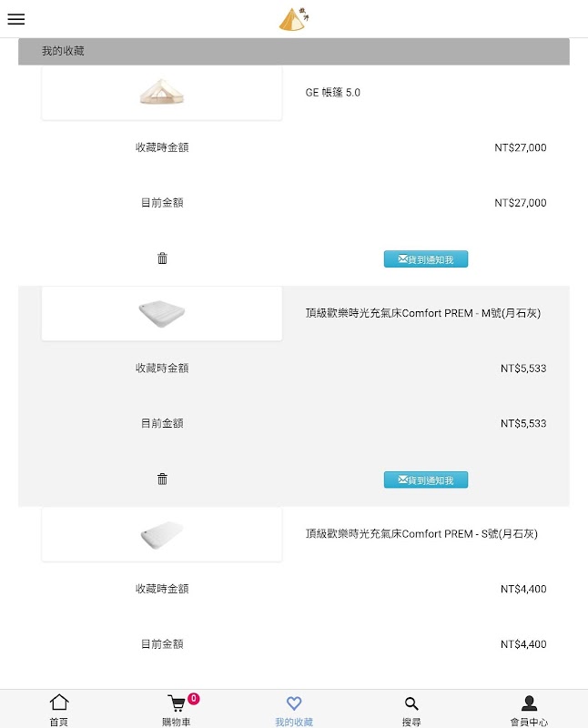Click 貨到通知我 for GE 帳篷 5.0

click(x=425, y=259)
